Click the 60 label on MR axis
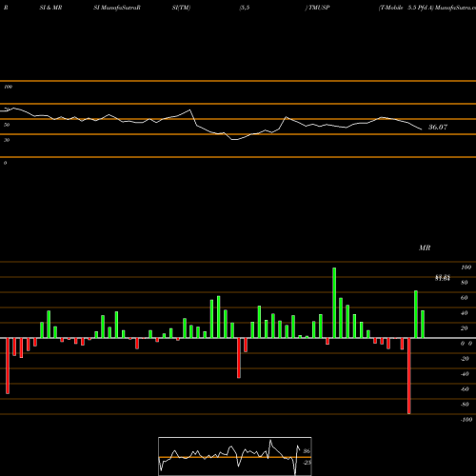This screenshot has height=476, width=476. point(464,298)
